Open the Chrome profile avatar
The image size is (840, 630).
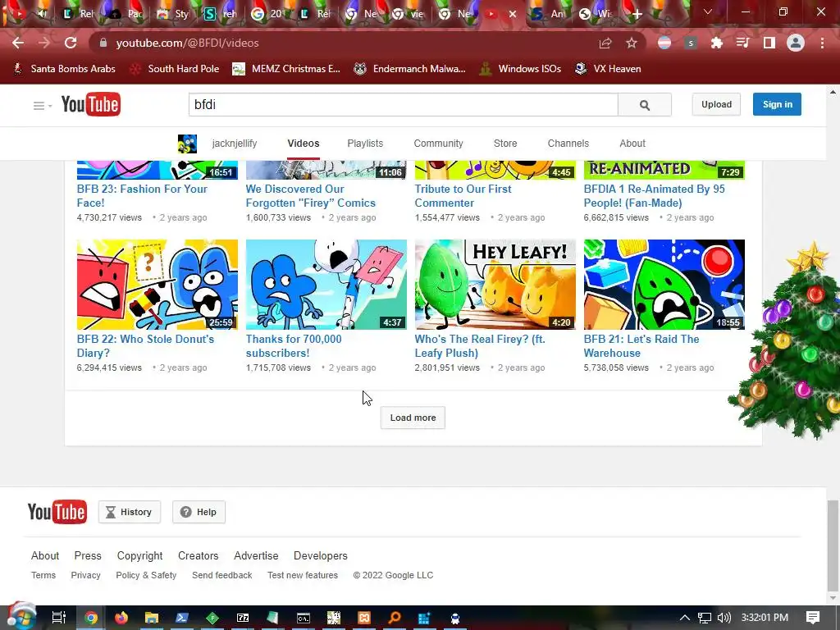pyautogui.click(x=796, y=43)
